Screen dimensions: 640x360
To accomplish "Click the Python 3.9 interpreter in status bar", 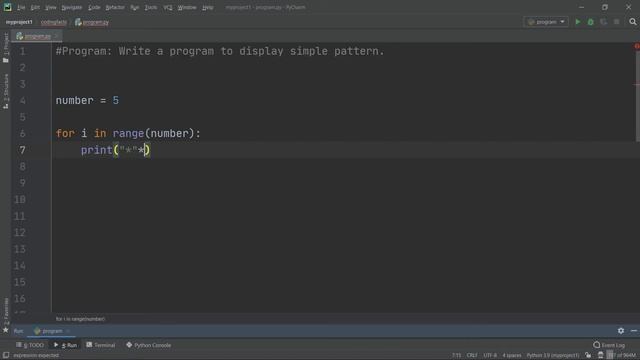I will tap(553, 356).
